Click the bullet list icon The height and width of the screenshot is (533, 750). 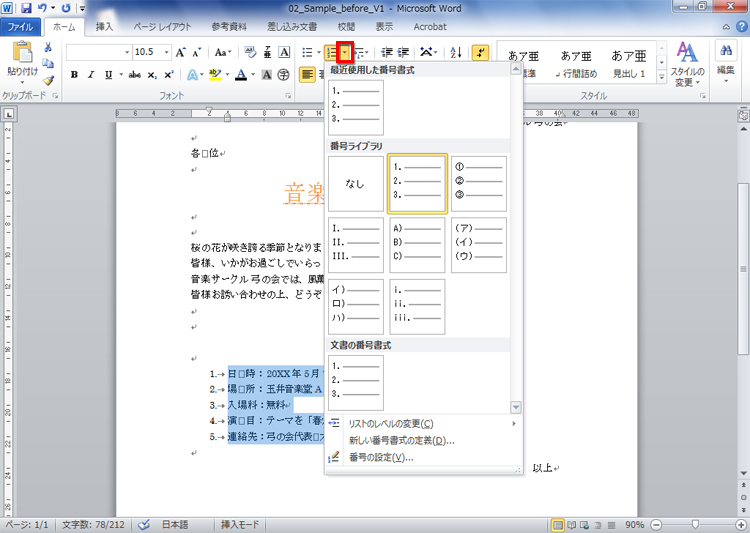pyautogui.click(x=307, y=52)
